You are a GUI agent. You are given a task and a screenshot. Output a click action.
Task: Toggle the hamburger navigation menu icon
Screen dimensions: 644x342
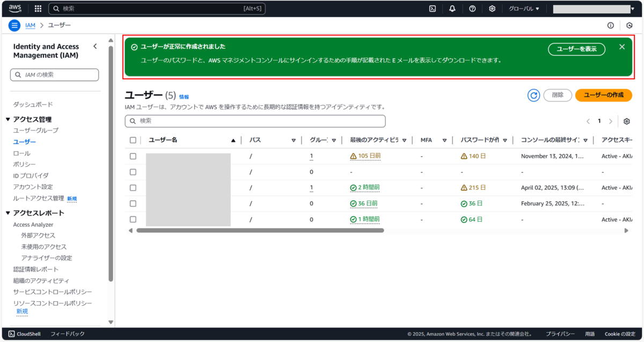coord(14,25)
